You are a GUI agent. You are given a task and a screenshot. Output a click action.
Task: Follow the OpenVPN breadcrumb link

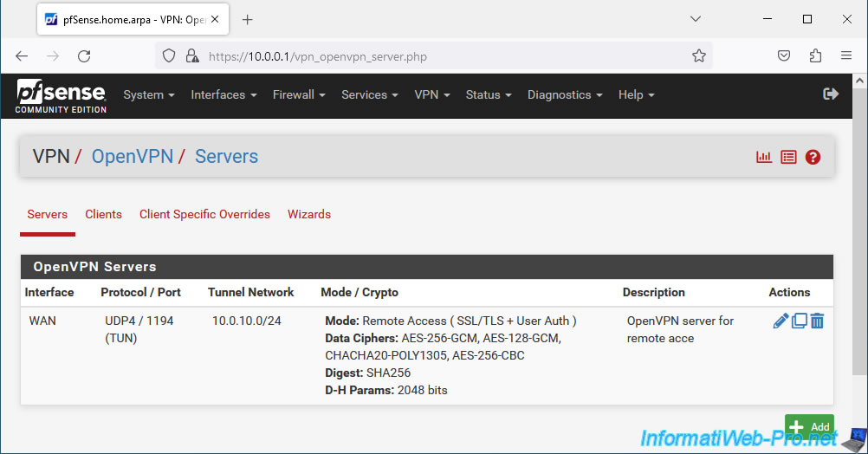pyautogui.click(x=133, y=157)
